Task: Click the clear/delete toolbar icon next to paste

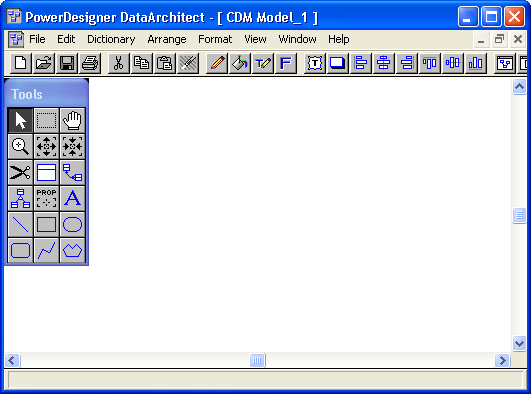Action: coord(188,63)
